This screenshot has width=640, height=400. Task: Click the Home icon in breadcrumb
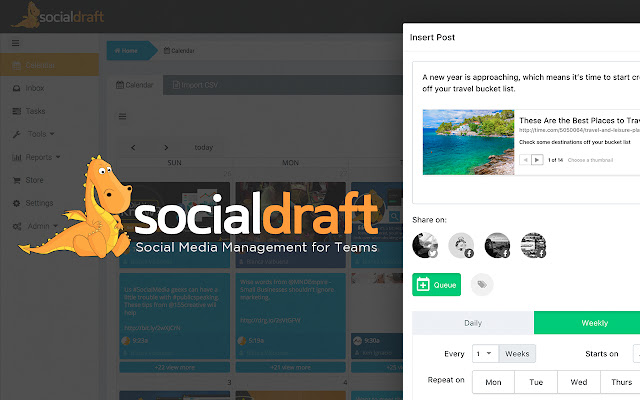coord(118,51)
